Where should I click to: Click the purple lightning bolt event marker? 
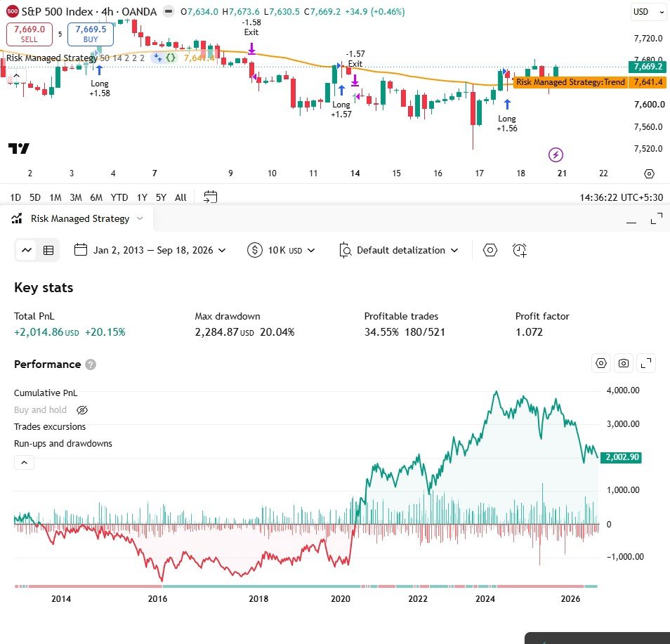pos(556,155)
